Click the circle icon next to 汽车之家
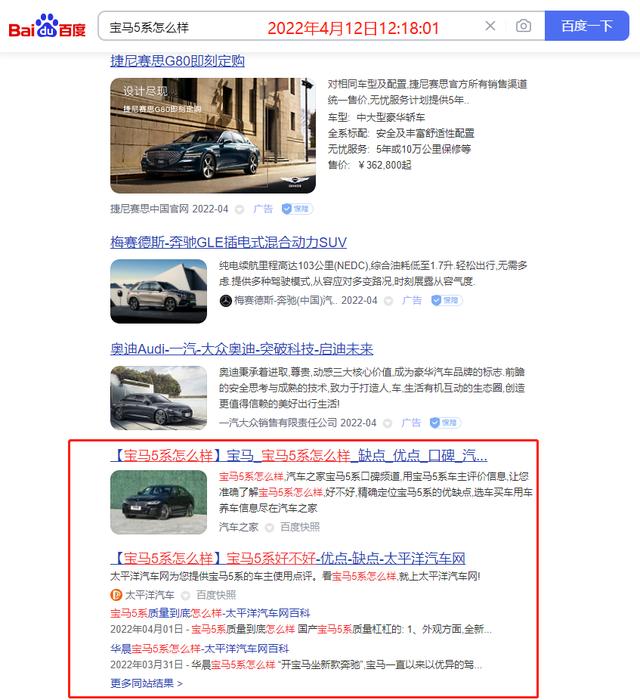This screenshot has width=640, height=700. [269, 528]
